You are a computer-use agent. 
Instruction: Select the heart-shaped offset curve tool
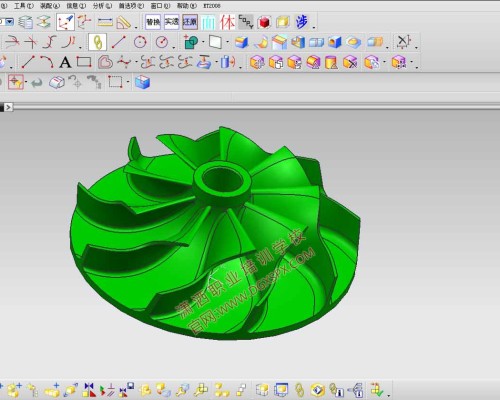[x=105, y=62]
